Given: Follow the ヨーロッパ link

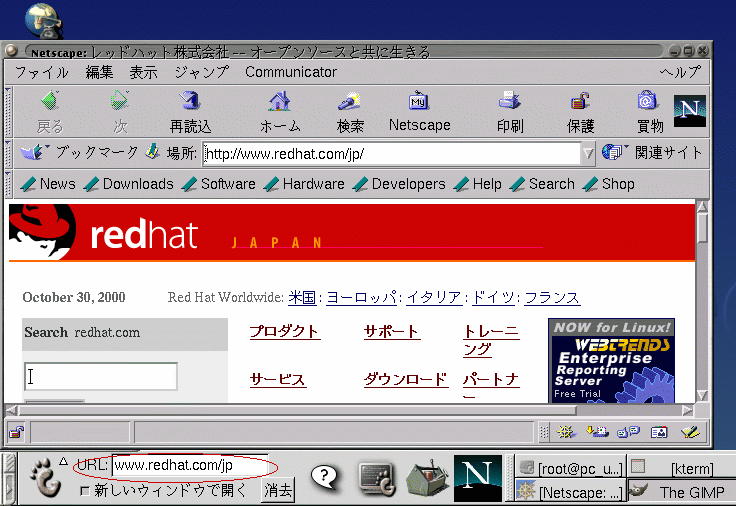Looking at the screenshot, I should click(x=361, y=297).
